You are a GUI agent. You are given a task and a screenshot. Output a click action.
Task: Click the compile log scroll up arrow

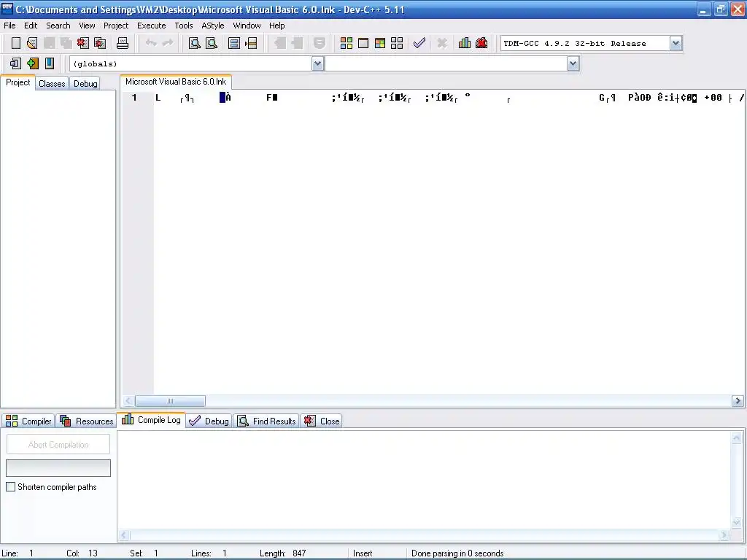pos(737,437)
